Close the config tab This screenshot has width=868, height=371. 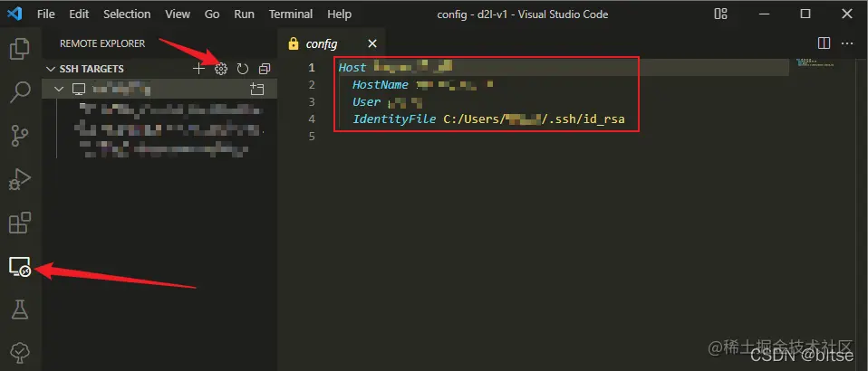(372, 43)
